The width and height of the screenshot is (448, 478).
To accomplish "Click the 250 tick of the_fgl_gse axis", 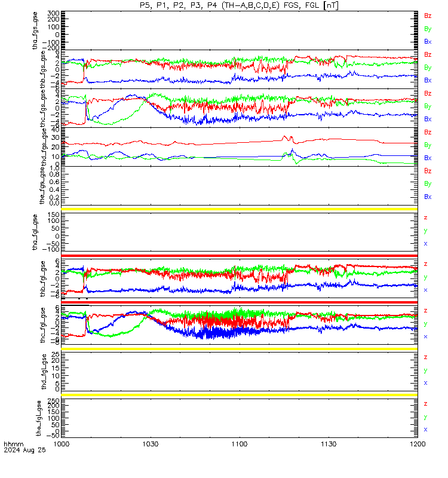I will coord(53,400).
